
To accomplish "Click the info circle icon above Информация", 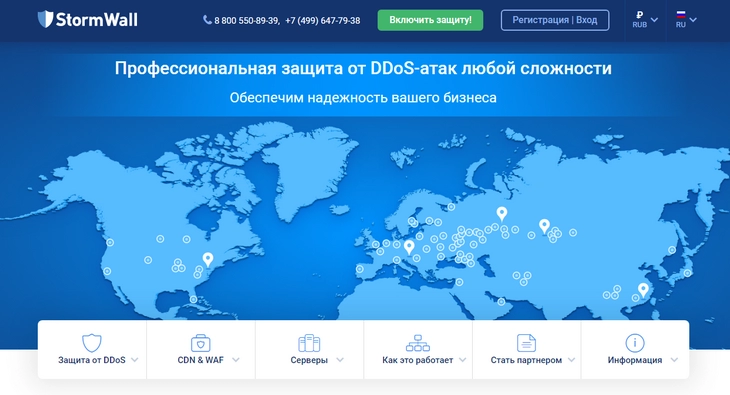I will 635,343.
